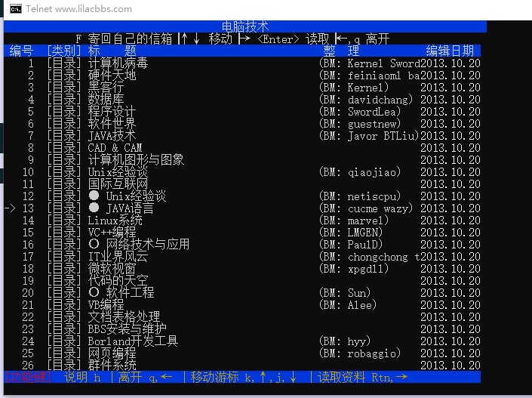Image resolution: width=532 pixels, height=398 pixels.
Task: Click hollow circle marker beside 软件工程
Action: tap(94, 292)
